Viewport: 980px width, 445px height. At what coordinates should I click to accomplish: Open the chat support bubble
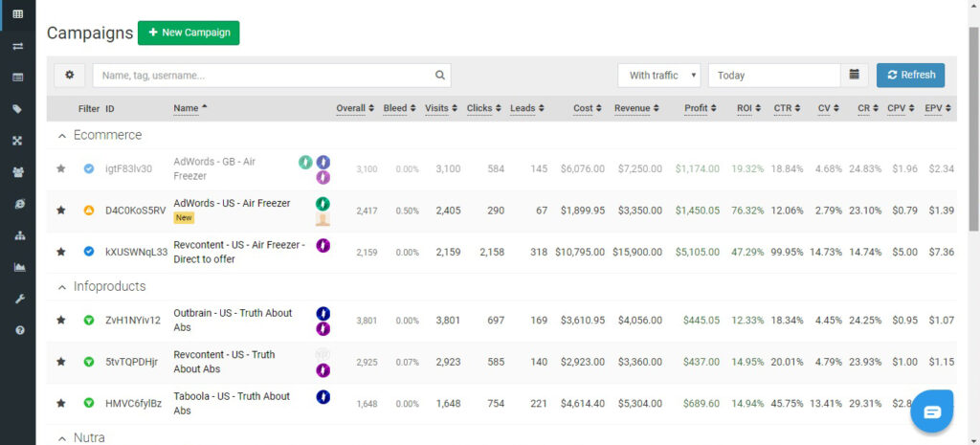click(x=932, y=412)
